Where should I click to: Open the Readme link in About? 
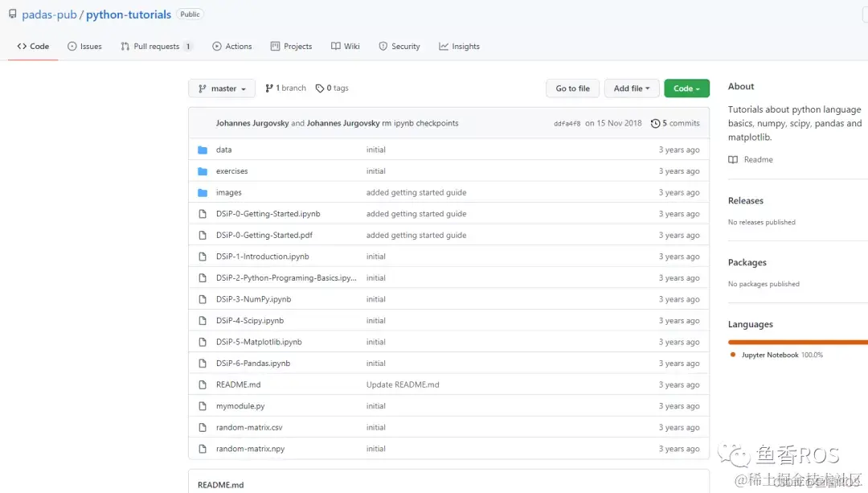pyautogui.click(x=751, y=159)
